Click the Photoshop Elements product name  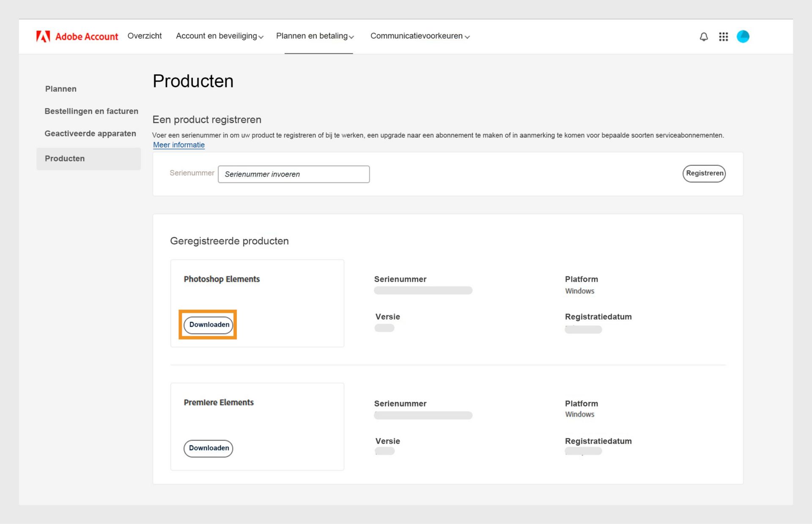click(x=222, y=279)
